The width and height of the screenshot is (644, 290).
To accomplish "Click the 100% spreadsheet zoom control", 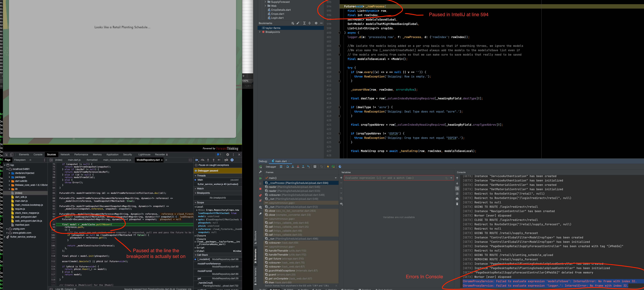I will click(x=245, y=80).
